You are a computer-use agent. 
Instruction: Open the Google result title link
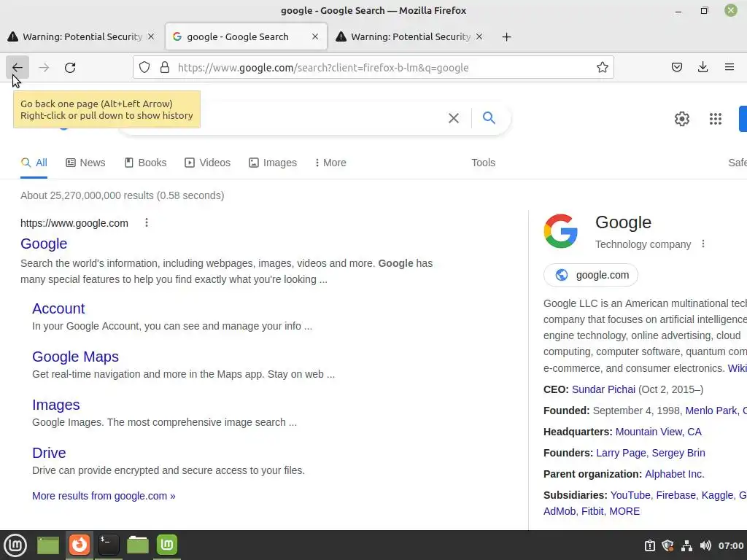(x=44, y=244)
